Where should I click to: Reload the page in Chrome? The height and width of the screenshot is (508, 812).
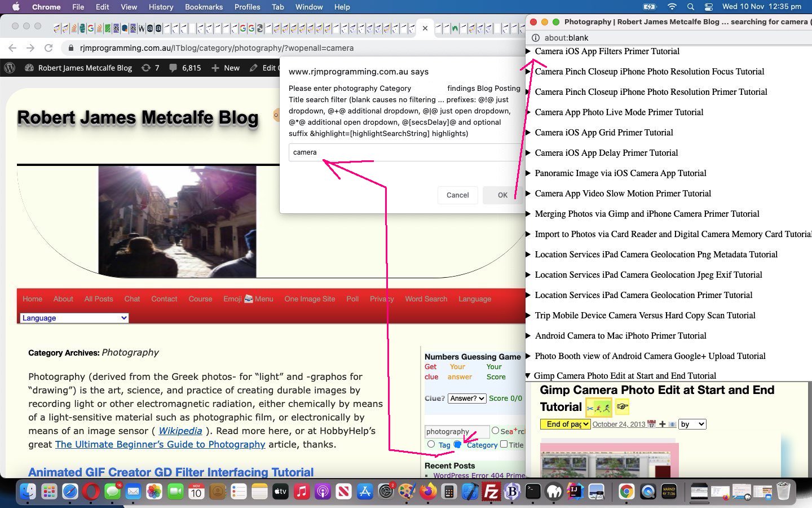tap(48, 48)
